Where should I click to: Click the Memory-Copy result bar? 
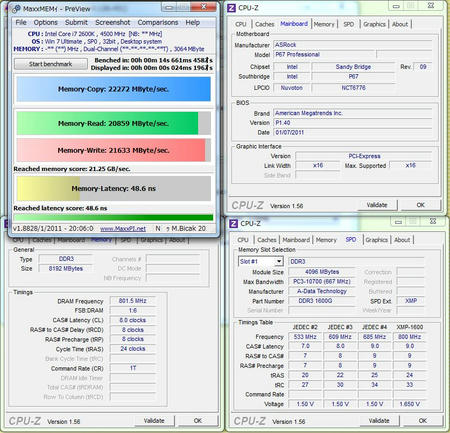click(114, 89)
